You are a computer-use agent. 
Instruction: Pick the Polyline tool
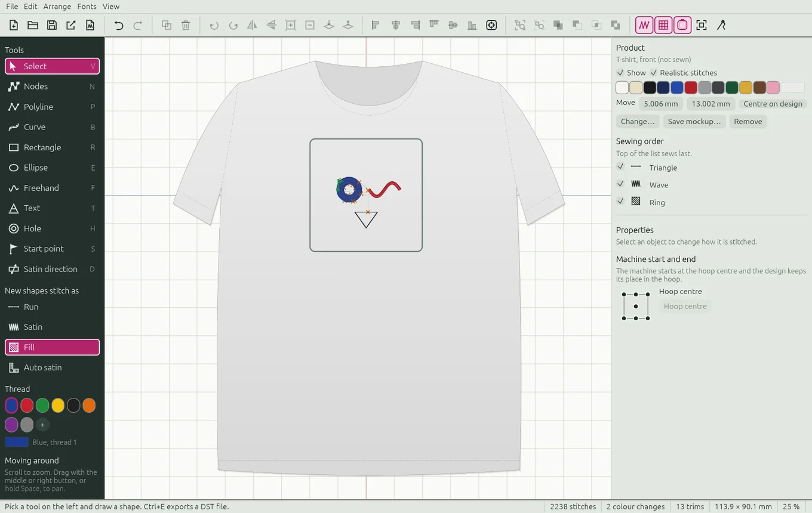coord(52,107)
